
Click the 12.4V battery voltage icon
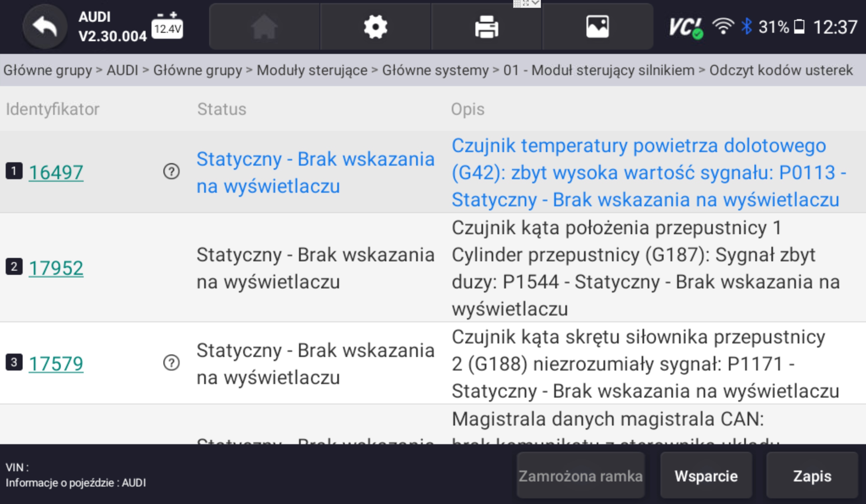[167, 26]
